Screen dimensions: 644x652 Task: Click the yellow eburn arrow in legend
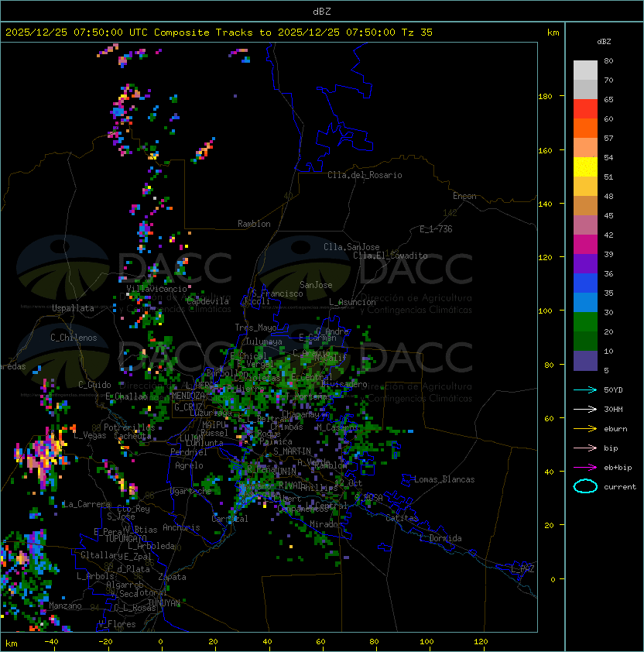pyautogui.click(x=585, y=429)
